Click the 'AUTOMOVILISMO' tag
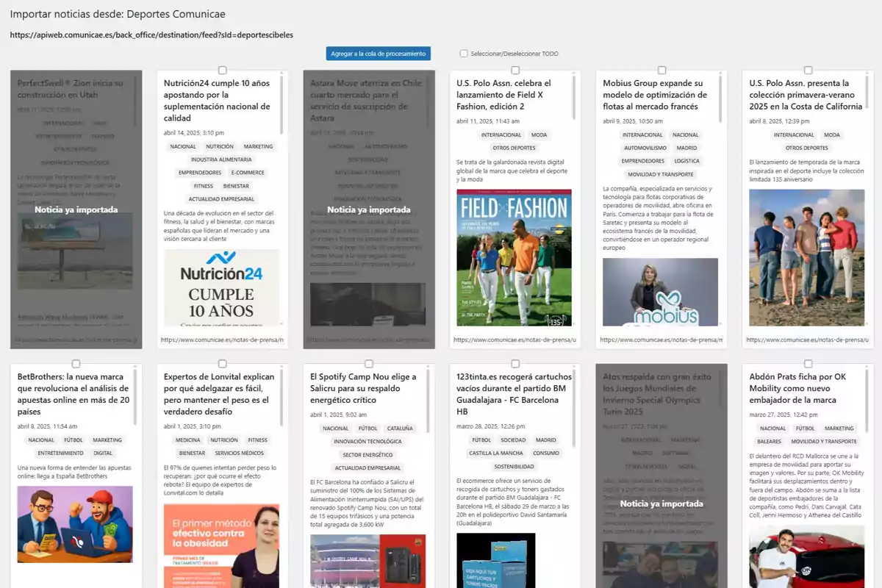This screenshot has height=588, width=882. 645,148
